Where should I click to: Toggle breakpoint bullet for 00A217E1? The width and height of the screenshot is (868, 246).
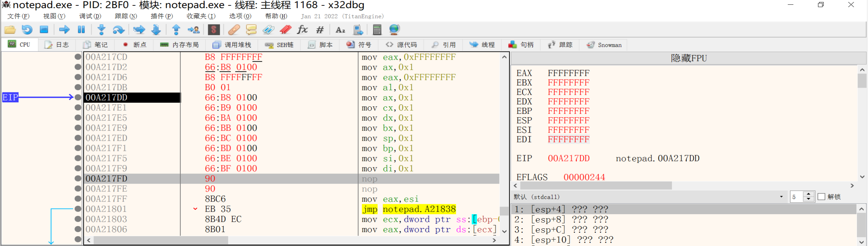[x=78, y=108]
